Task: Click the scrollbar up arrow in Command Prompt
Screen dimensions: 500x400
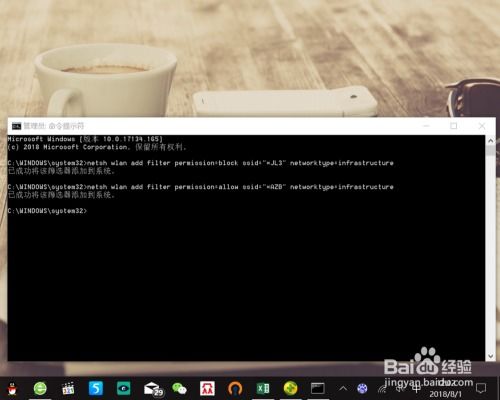Action: coord(490,141)
